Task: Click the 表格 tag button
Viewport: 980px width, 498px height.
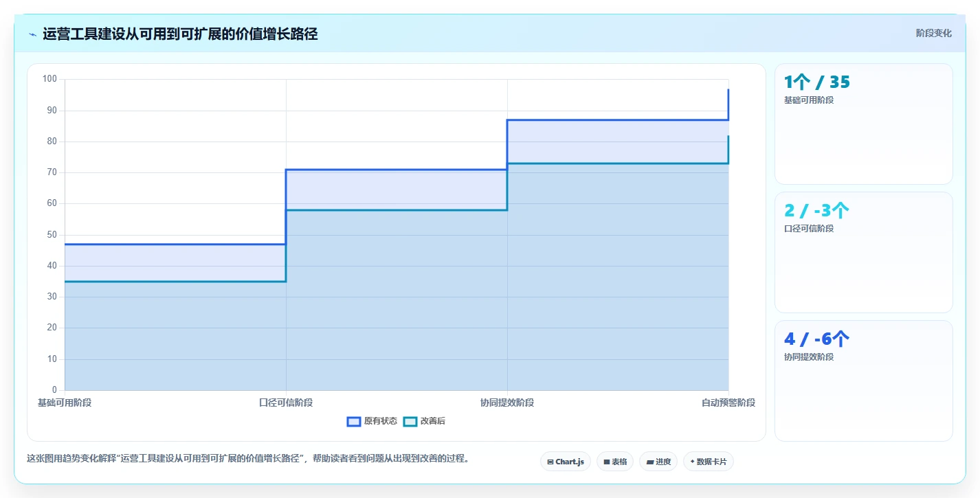Action: point(615,462)
